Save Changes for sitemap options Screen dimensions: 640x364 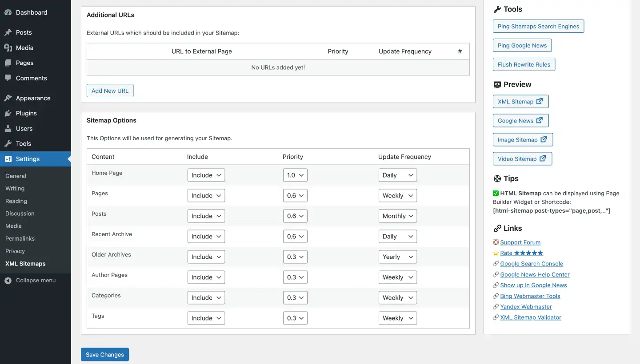coord(104,354)
